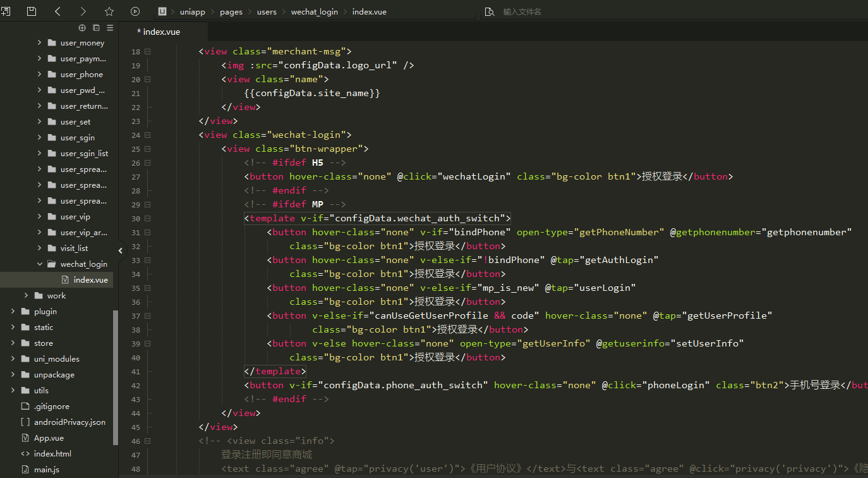868x478 pixels.
Task: Click users in the breadcrumb path
Action: [x=267, y=12]
